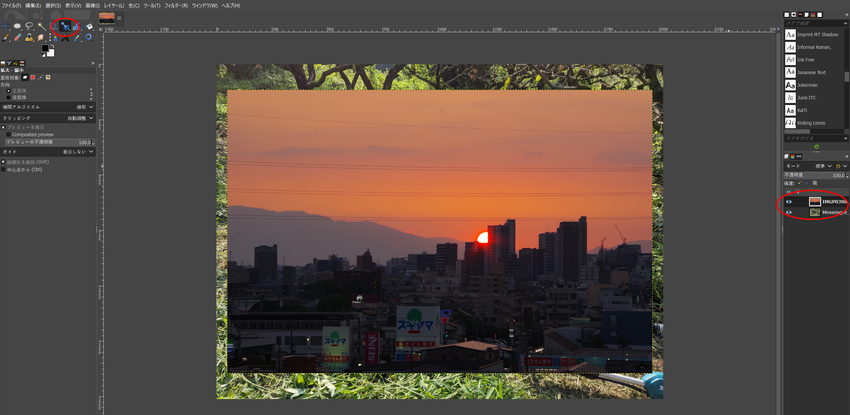
Task: Select the Move tool
Action: point(5,26)
